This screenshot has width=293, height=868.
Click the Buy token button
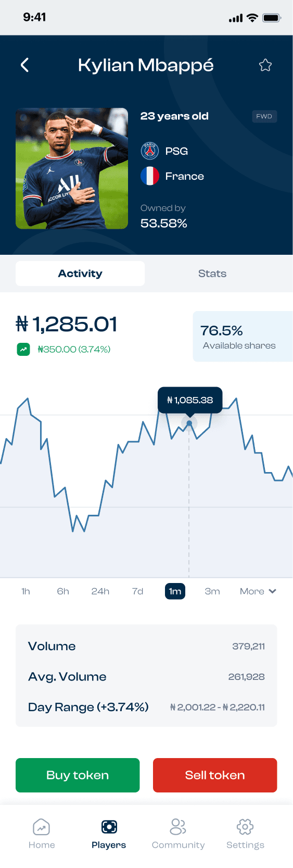(x=78, y=775)
